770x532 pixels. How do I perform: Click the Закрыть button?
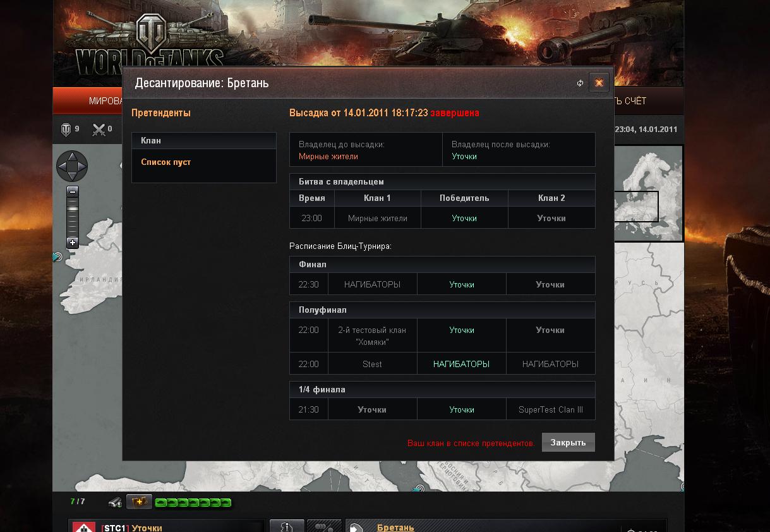point(568,442)
